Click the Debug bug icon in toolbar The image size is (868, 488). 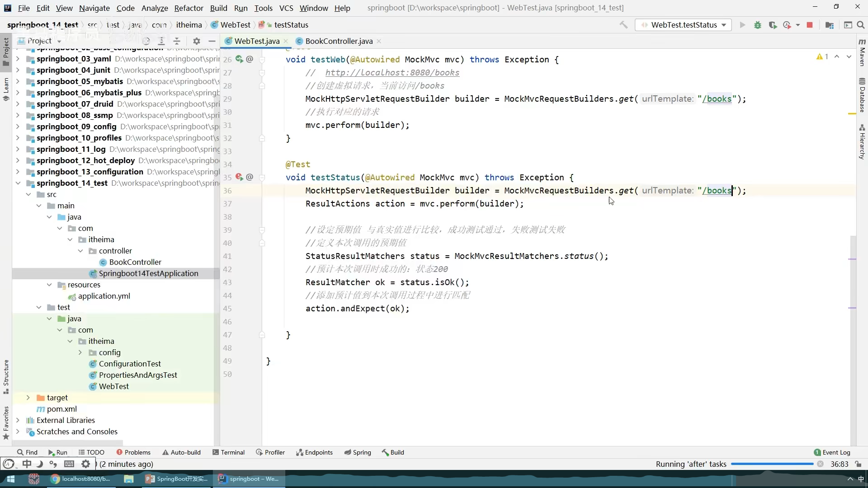coord(758,25)
